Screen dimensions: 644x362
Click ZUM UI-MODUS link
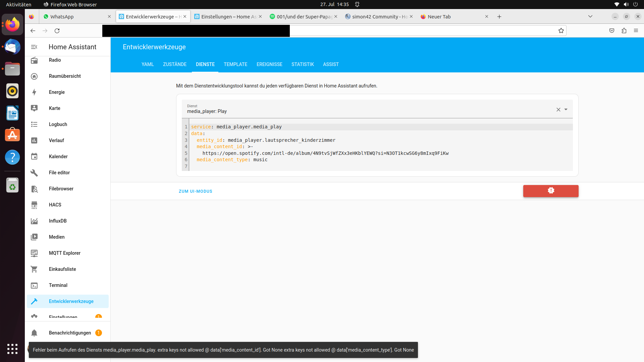196,191
